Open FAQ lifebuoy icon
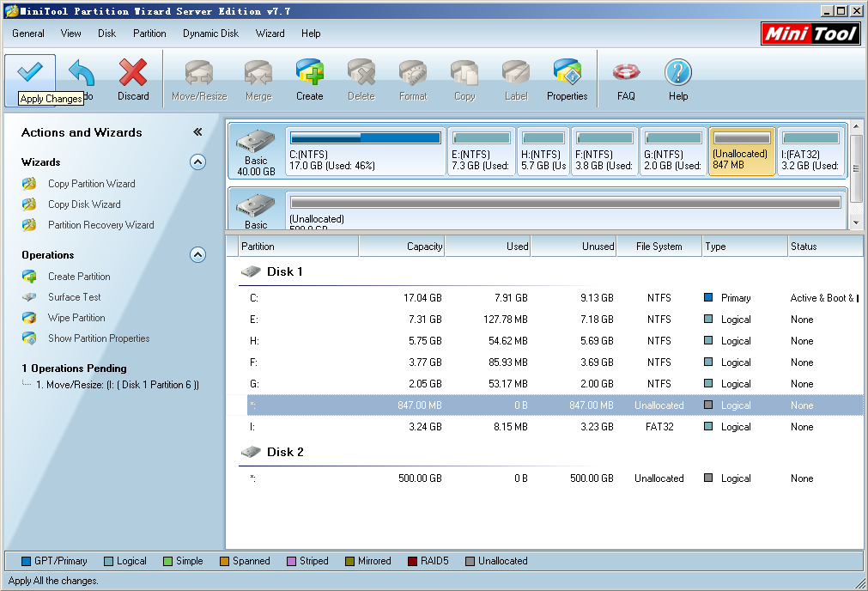This screenshot has width=868, height=591. (x=626, y=72)
